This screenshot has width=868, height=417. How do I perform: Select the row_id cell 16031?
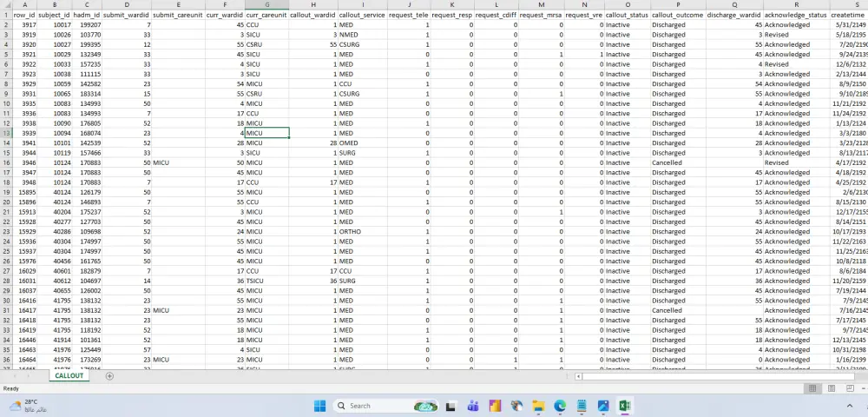click(x=25, y=281)
